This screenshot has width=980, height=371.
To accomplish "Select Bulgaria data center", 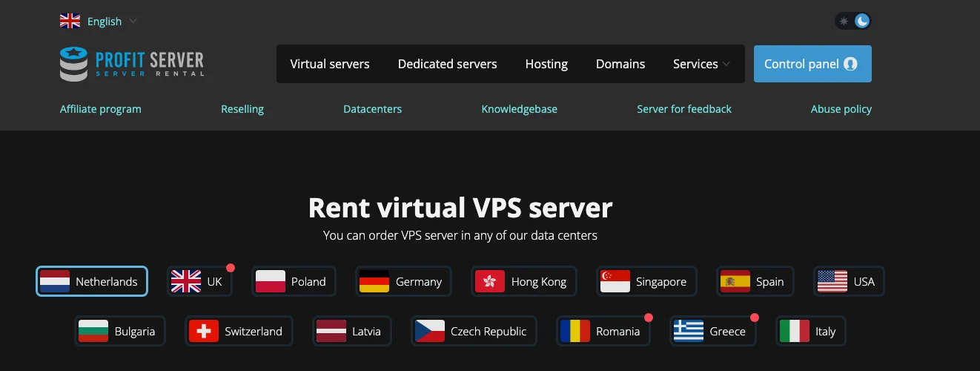I will [119, 331].
